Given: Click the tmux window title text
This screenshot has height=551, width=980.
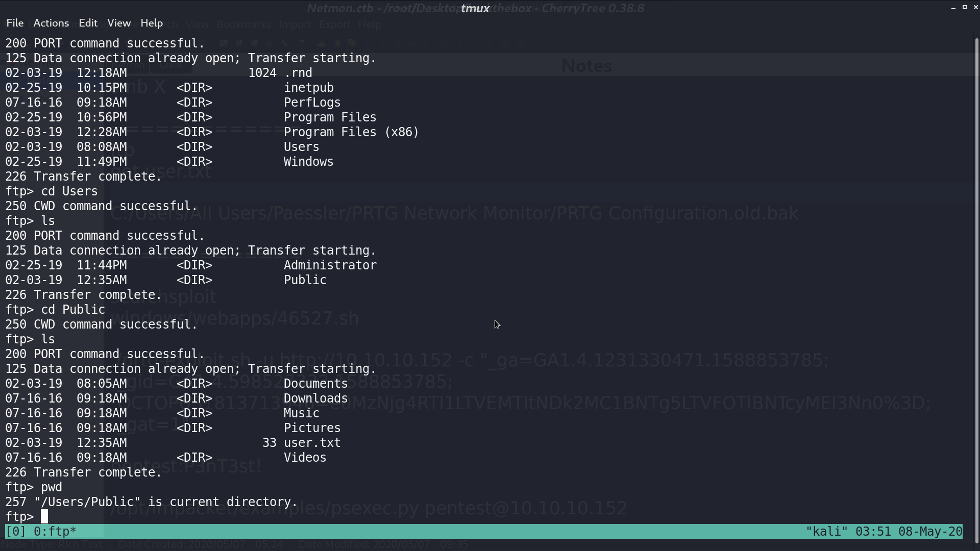Looking at the screenshot, I should point(475,8).
